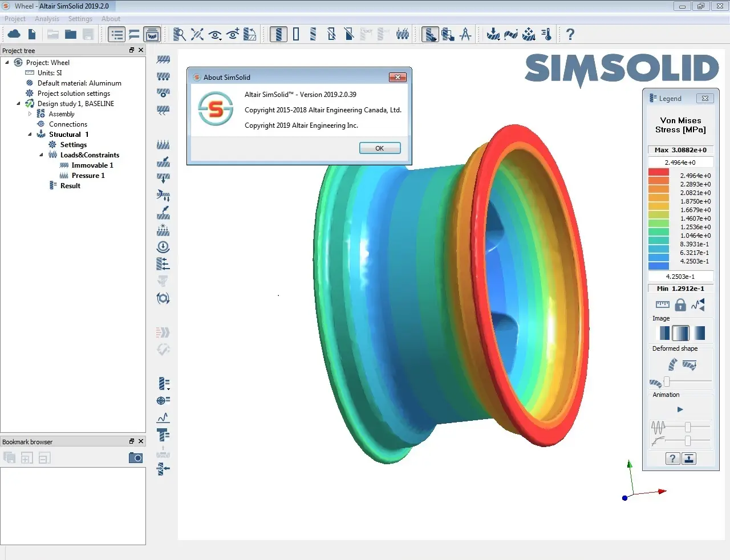The height and width of the screenshot is (560, 730).
Task: Open help with the question mark toolbar icon
Action: tap(570, 34)
